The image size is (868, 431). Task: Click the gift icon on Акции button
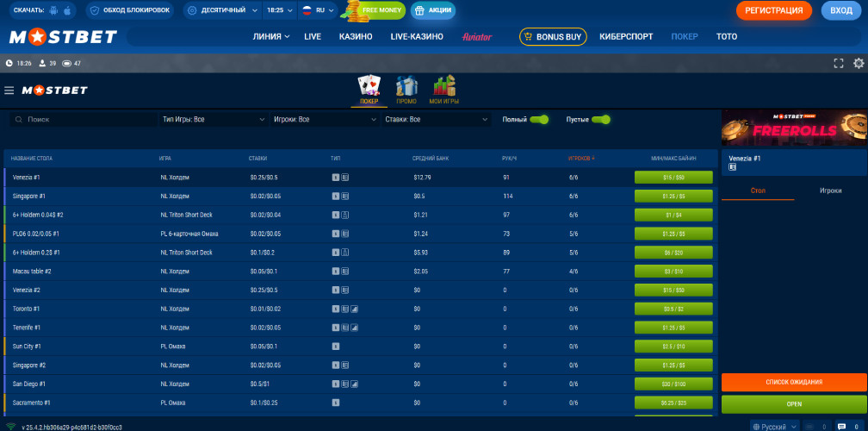(x=419, y=10)
